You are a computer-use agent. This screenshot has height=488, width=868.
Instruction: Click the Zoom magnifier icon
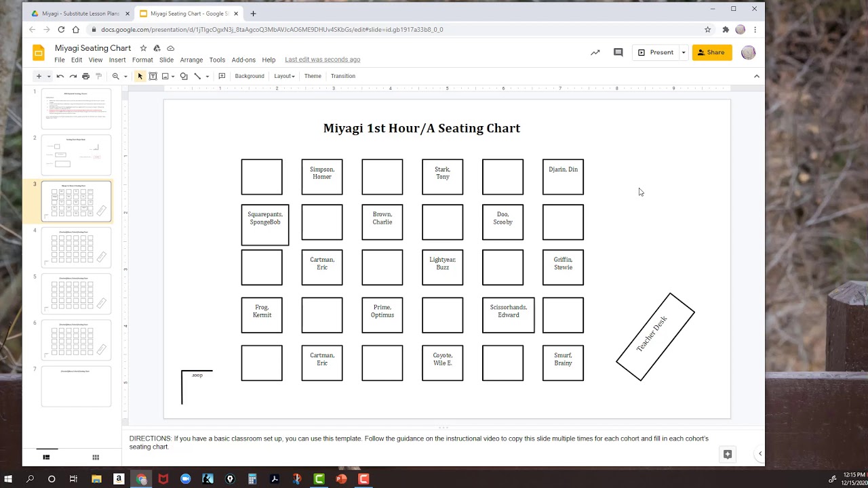tap(116, 76)
